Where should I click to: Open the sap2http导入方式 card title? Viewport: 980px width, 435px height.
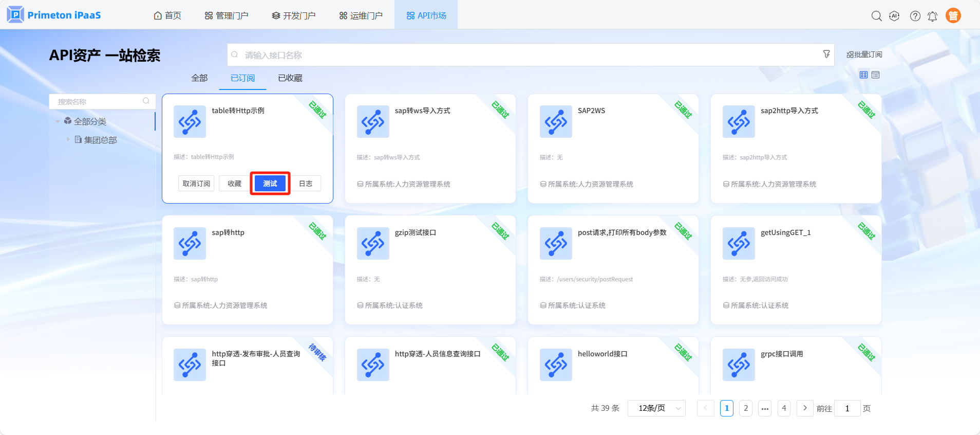pyautogui.click(x=789, y=111)
